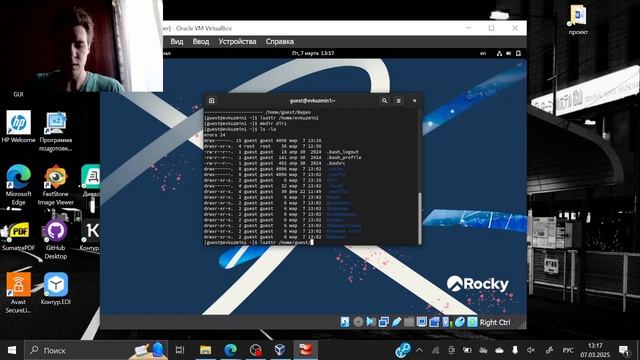
Task: Click the lsattr /home/guest/ command prompt line
Action: coord(259,242)
